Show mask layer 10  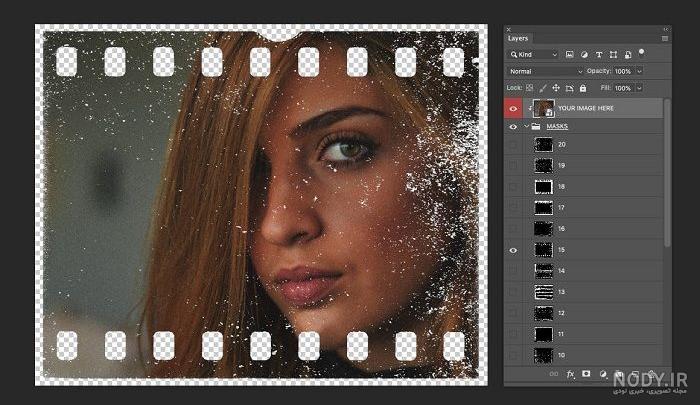513,355
